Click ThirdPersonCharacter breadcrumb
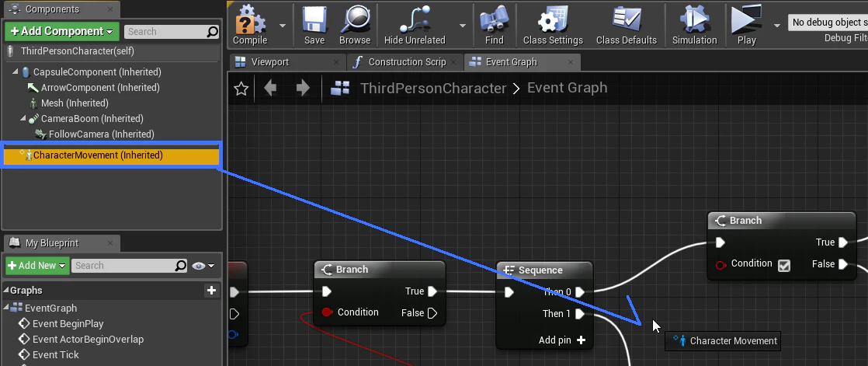868x366 pixels. [433, 88]
